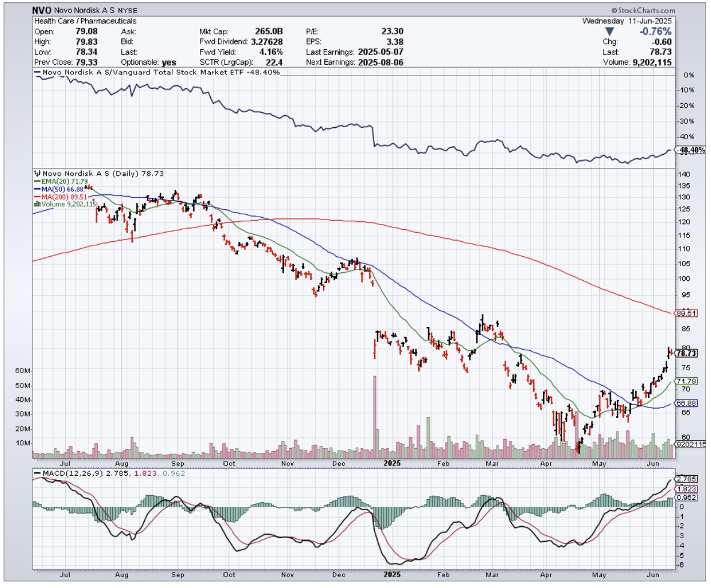Click the 71.79 EMA(20) axis tag

(x=686, y=381)
